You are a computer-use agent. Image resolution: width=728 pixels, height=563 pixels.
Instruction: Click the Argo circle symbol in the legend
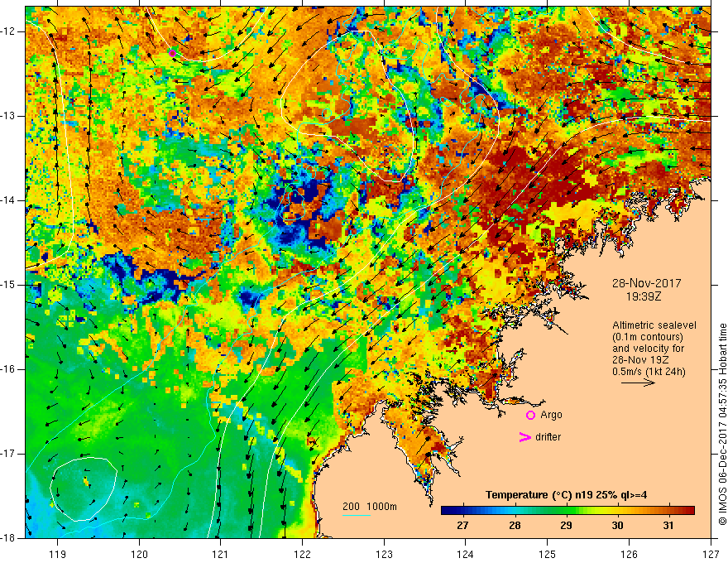(530, 415)
